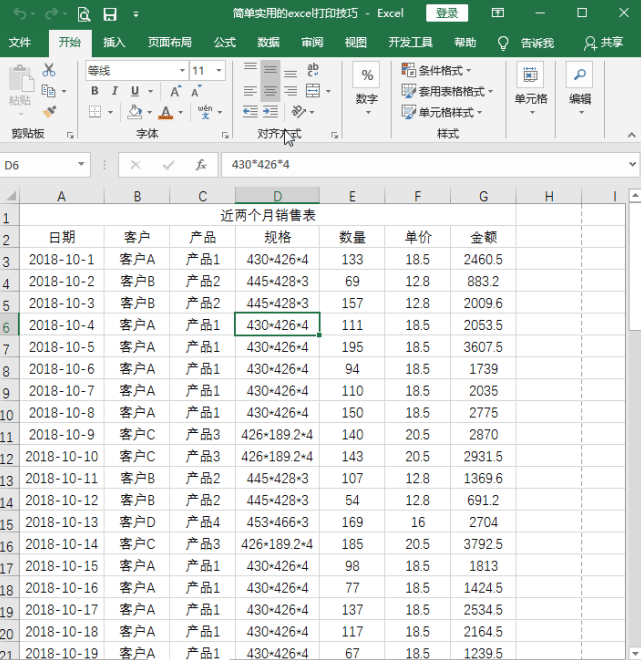Open 对齐方式 alignment dialog launcher
Viewport: 641px width, 660px height.
335,135
